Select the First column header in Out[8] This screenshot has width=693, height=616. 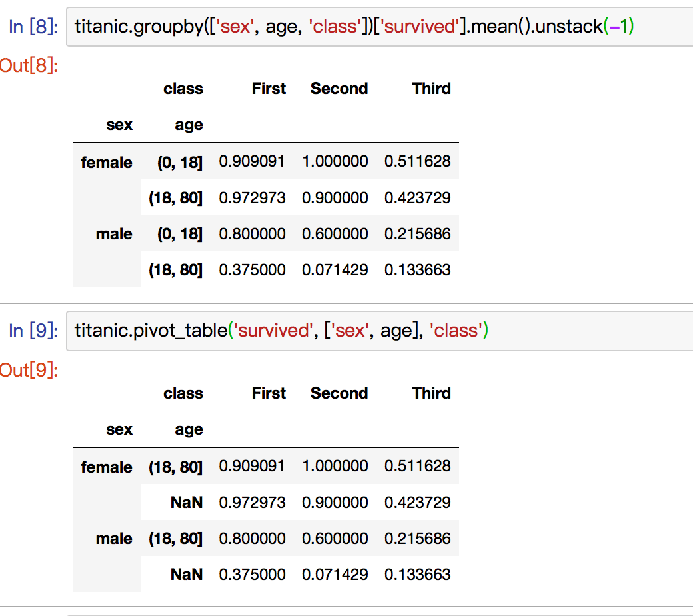click(269, 88)
